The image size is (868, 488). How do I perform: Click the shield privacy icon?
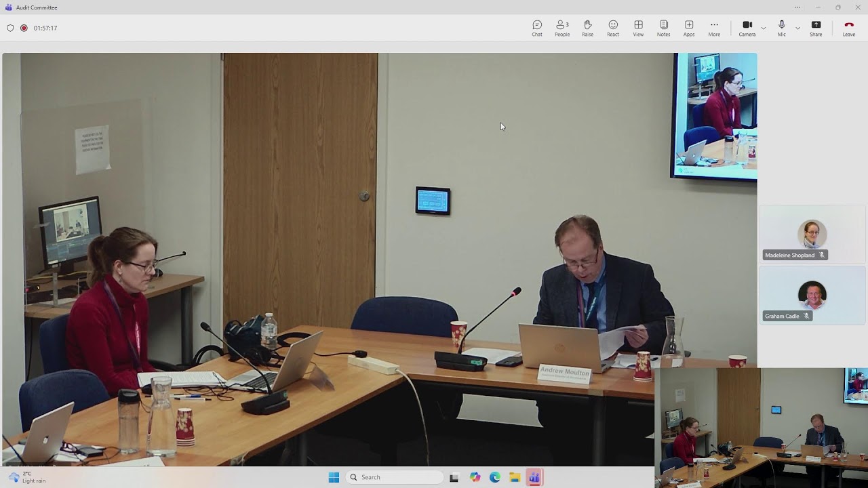10,28
